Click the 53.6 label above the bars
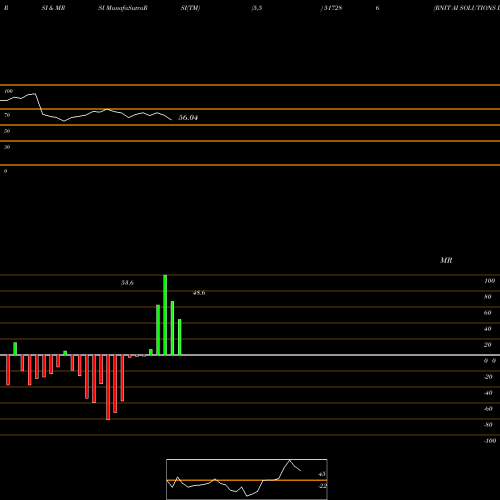The width and height of the screenshot is (500, 500). coord(127,283)
